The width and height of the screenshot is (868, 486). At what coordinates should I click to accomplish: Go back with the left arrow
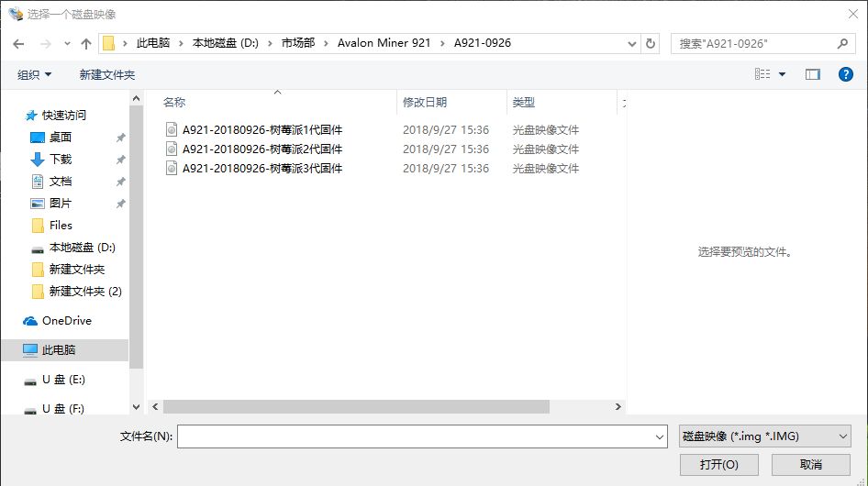[x=18, y=44]
